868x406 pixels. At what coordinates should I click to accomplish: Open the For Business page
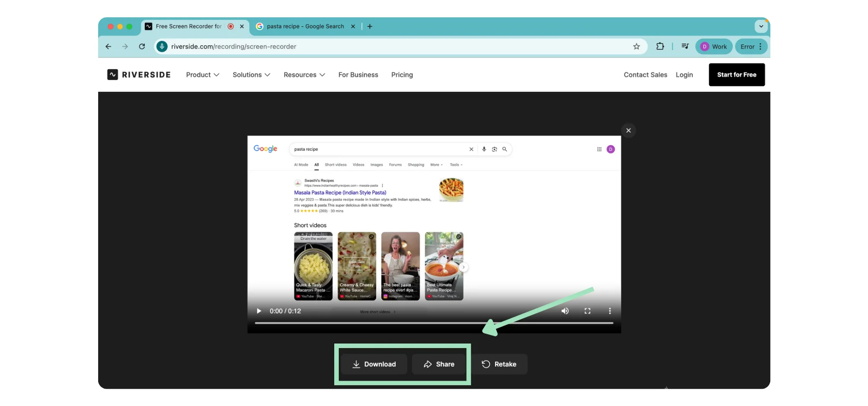pyautogui.click(x=358, y=75)
